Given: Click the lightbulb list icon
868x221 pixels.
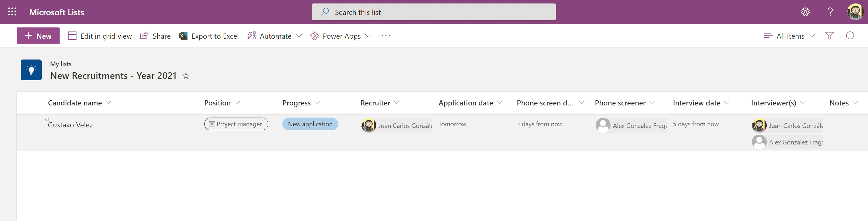Looking at the screenshot, I should coord(31,70).
